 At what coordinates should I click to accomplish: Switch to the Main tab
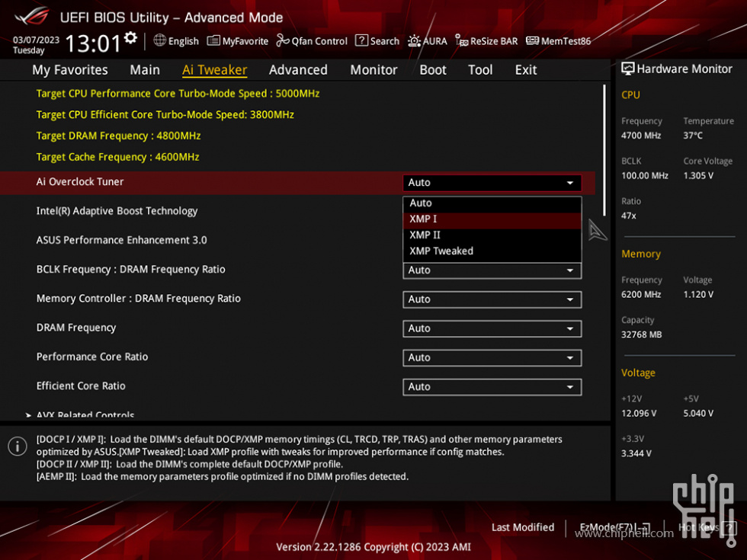(145, 70)
